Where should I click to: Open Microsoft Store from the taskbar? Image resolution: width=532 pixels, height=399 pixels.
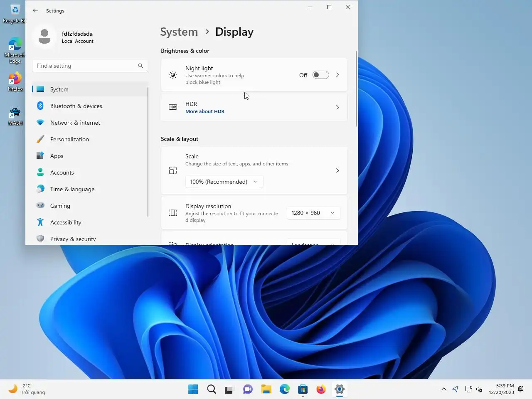click(303, 389)
